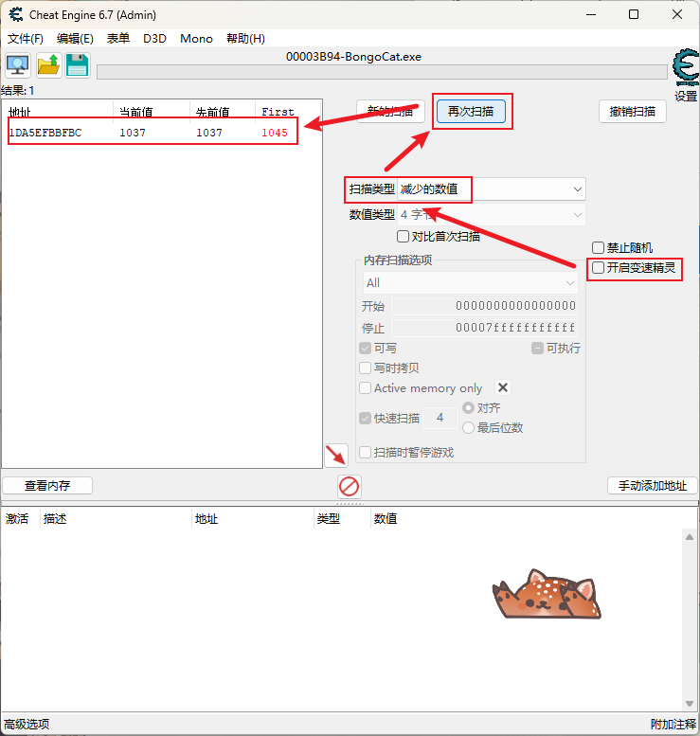Click the Cheat Engine settings logo
The width and height of the screenshot is (700, 736).
(684, 68)
